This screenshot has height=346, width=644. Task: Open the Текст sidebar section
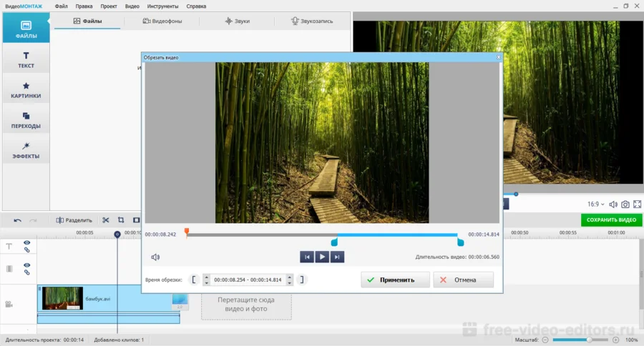[x=26, y=60]
